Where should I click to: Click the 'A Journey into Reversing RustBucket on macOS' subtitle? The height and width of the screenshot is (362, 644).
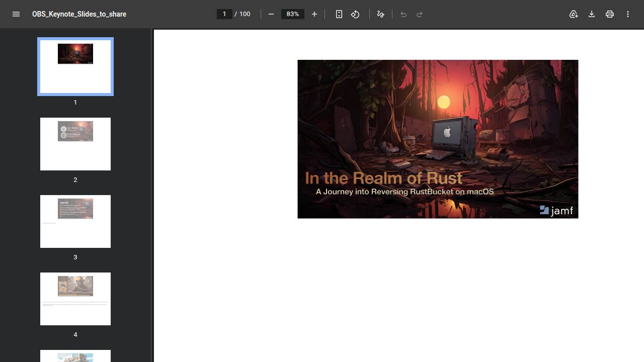pos(405,192)
